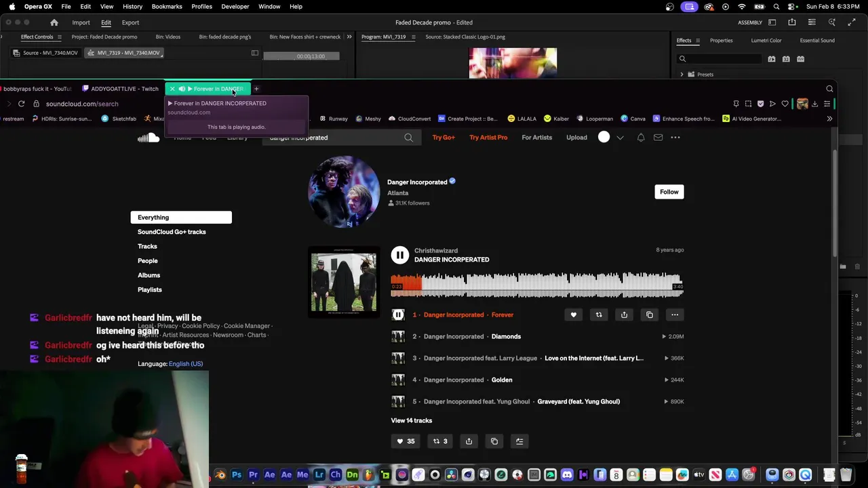Select the Everything search filter

[181, 218]
